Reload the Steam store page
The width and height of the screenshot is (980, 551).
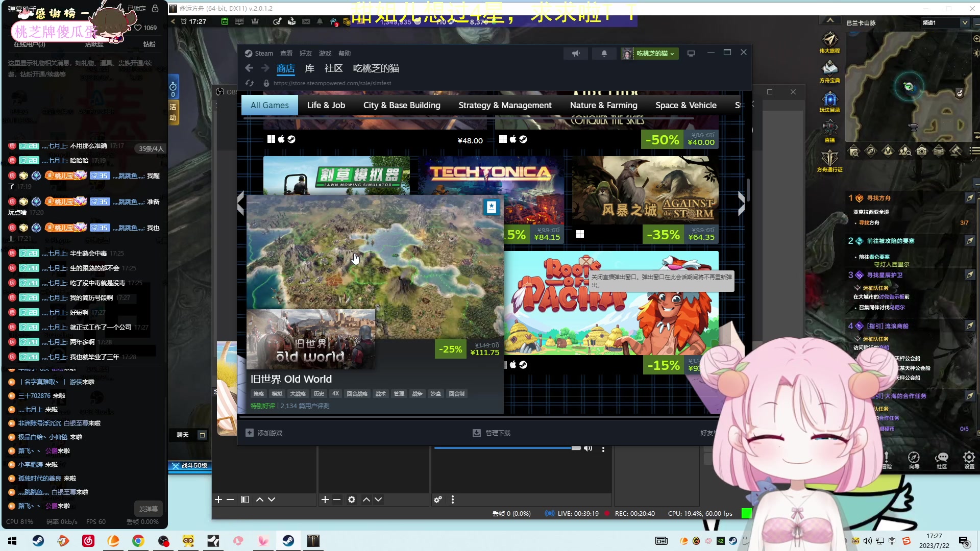pyautogui.click(x=250, y=83)
